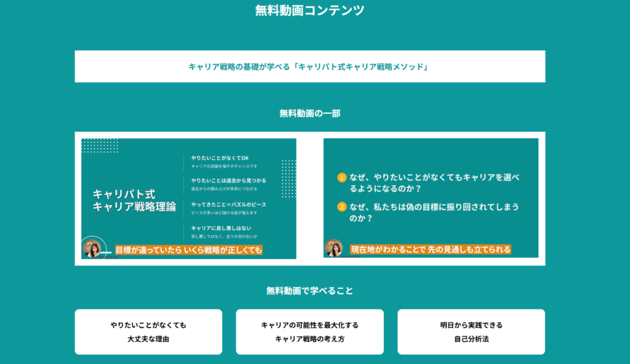Click the orange number 1 circle
Screen dimensions: 630x364
click(341, 178)
